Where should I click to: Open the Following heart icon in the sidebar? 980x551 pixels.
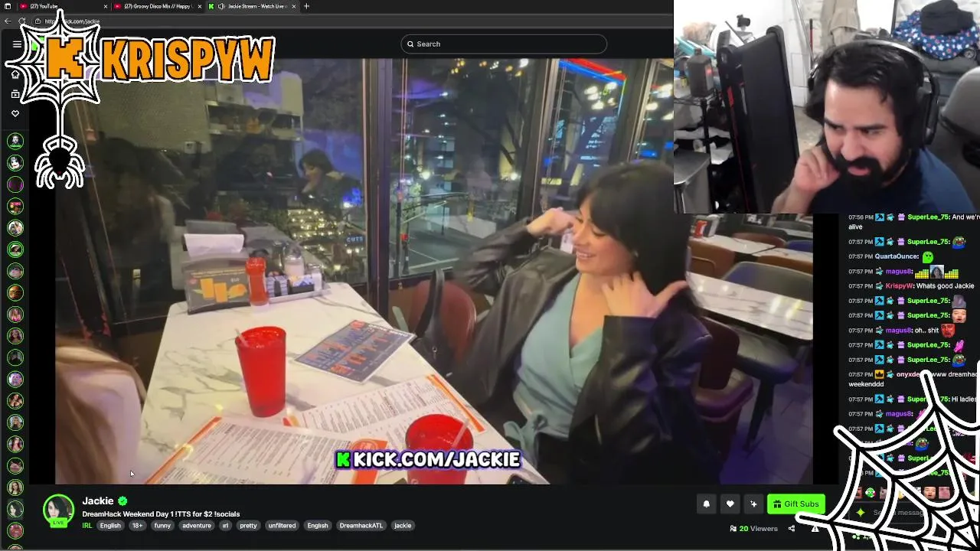click(x=15, y=113)
